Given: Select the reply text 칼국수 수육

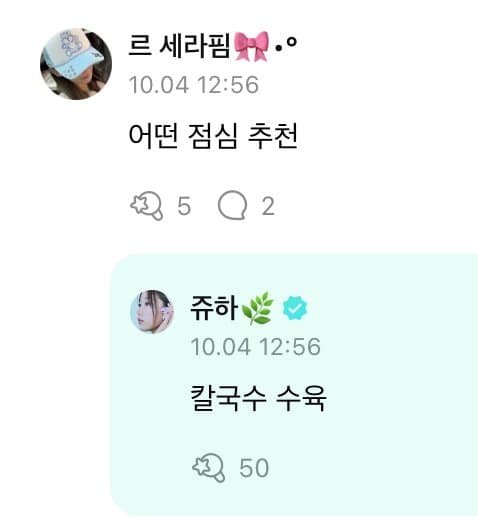Looking at the screenshot, I should tap(258, 398).
